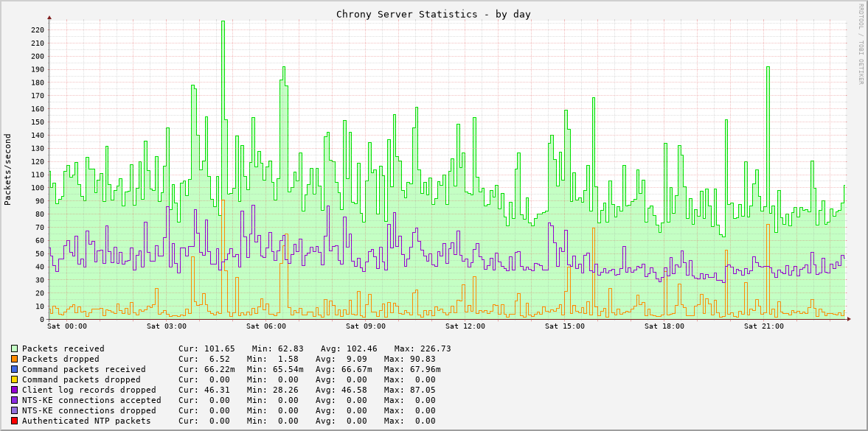Click the 'Command packets dropped' legend label
This screenshot has width=868, height=431.
point(81,379)
